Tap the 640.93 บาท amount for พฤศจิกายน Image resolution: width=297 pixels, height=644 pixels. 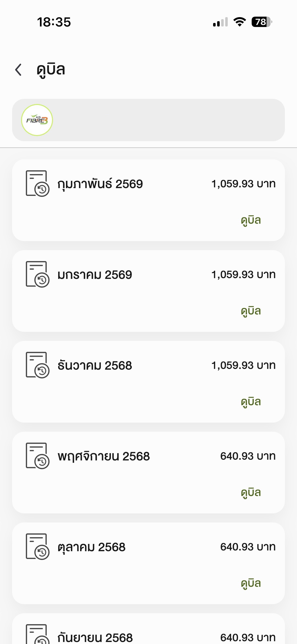click(248, 456)
